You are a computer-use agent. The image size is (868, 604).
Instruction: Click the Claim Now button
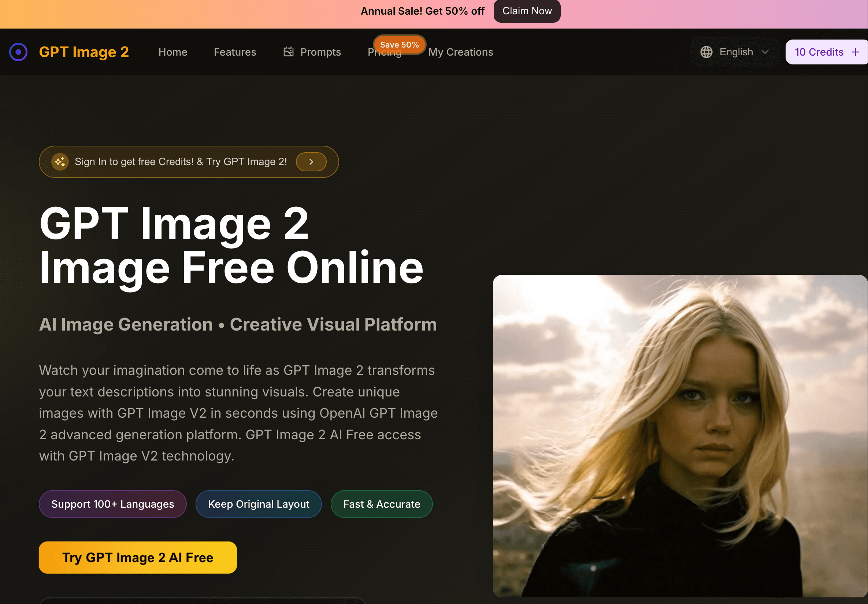click(x=527, y=11)
